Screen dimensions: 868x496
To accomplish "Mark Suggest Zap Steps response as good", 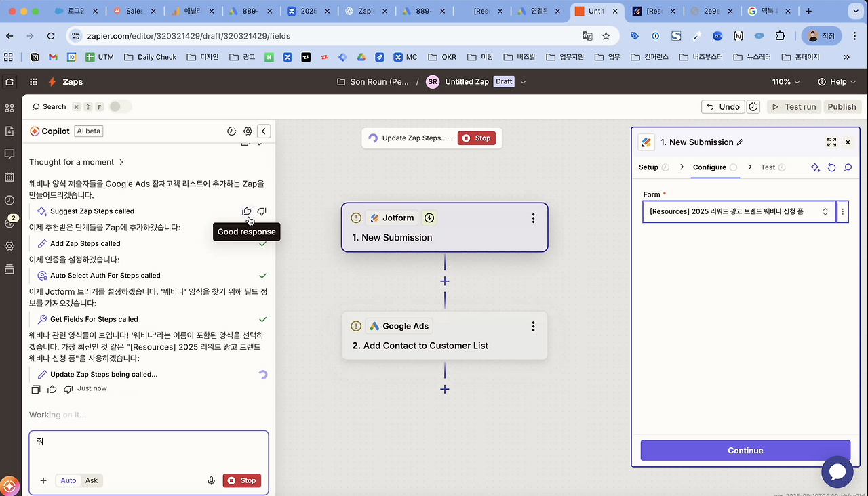I will [x=247, y=211].
